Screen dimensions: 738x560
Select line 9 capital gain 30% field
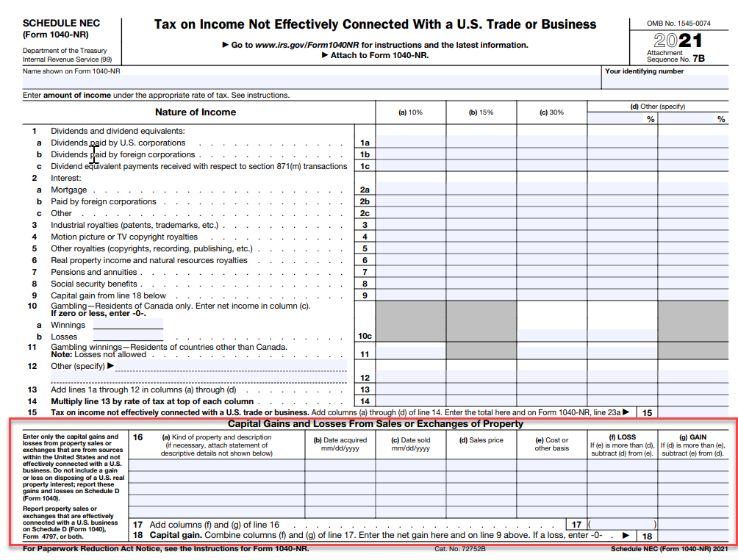[551, 295]
